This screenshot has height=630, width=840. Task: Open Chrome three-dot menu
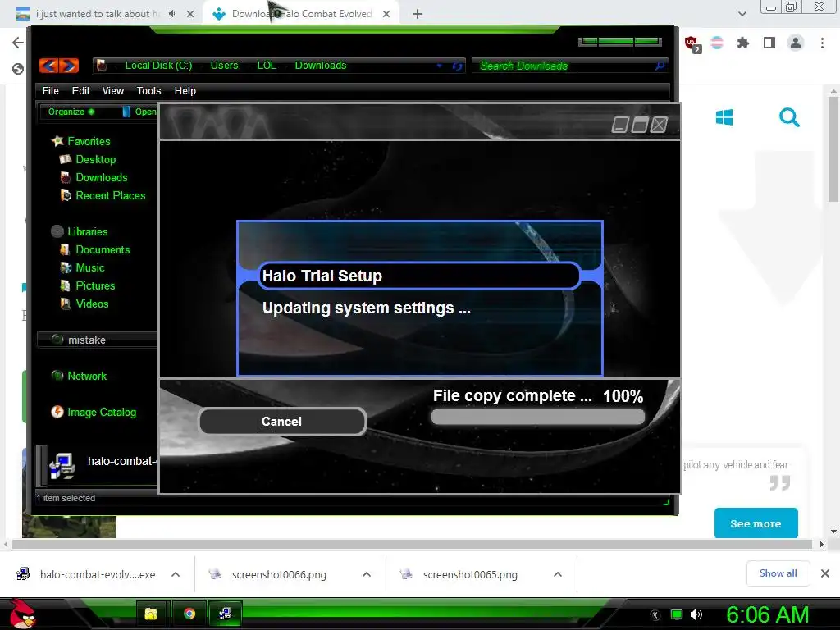click(x=822, y=43)
